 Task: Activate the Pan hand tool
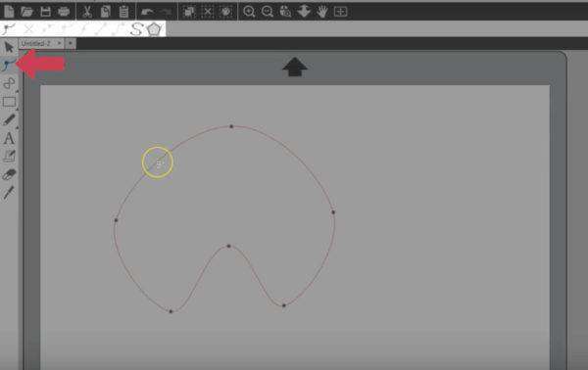click(321, 12)
